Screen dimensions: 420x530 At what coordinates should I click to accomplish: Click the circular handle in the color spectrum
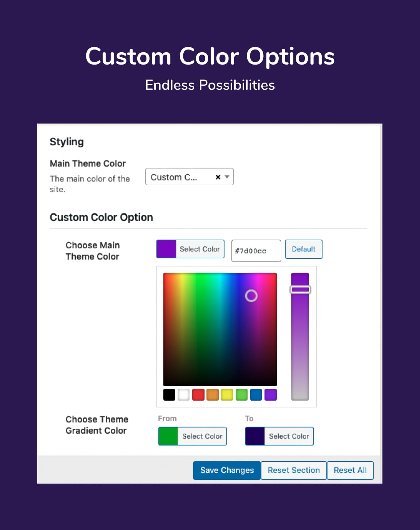251,296
